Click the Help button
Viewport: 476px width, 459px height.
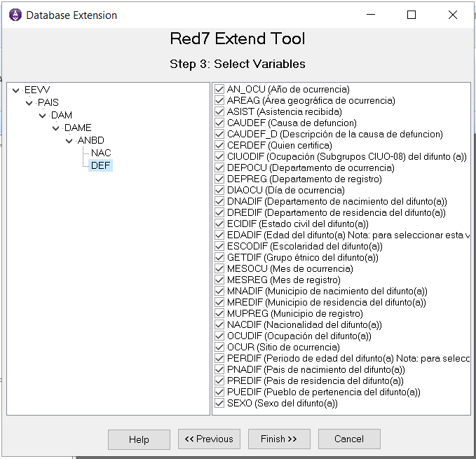(x=139, y=439)
